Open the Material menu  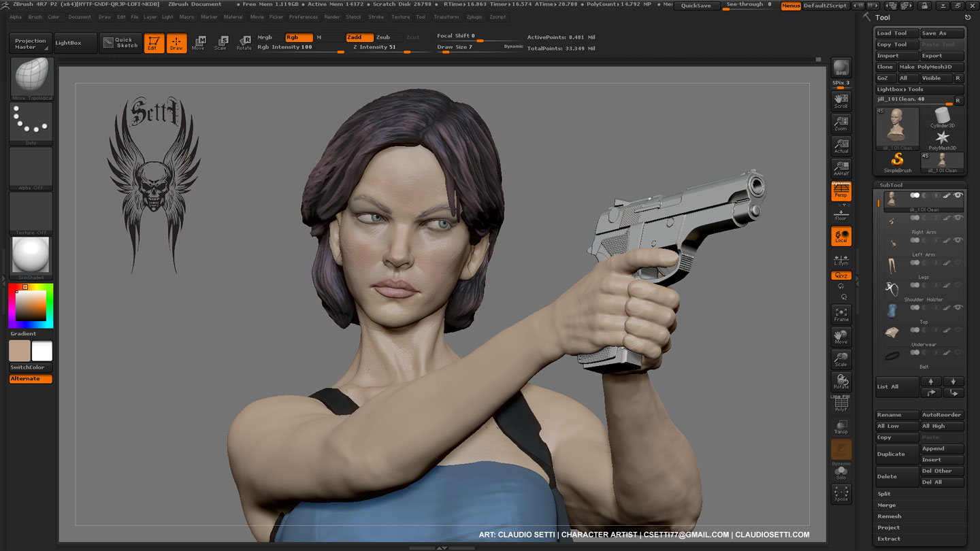point(233,17)
